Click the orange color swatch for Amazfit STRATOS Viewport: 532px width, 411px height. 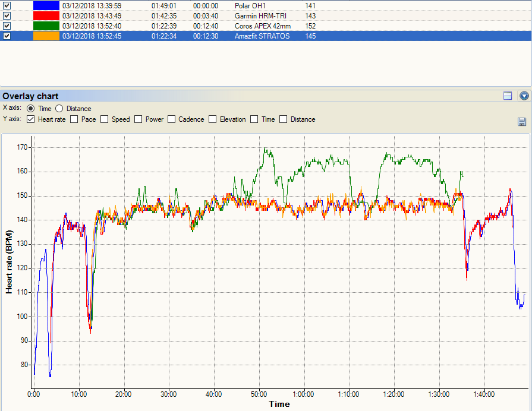pyautogui.click(x=46, y=36)
